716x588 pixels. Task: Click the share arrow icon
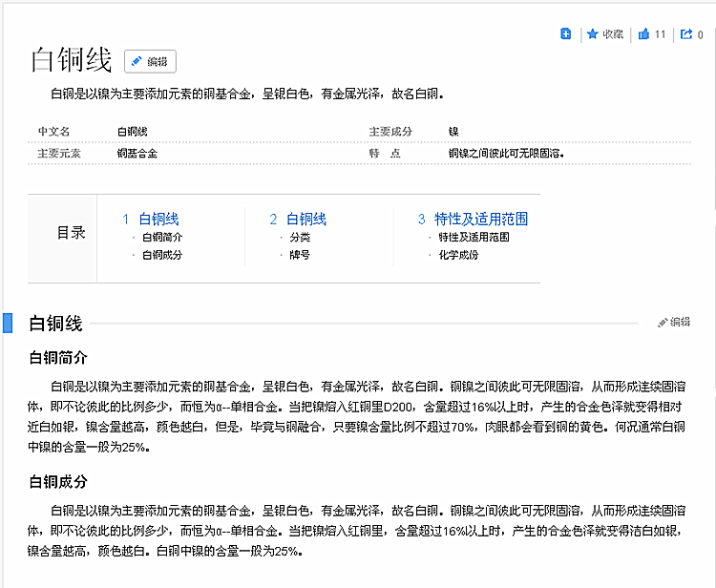[x=685, y=33]
